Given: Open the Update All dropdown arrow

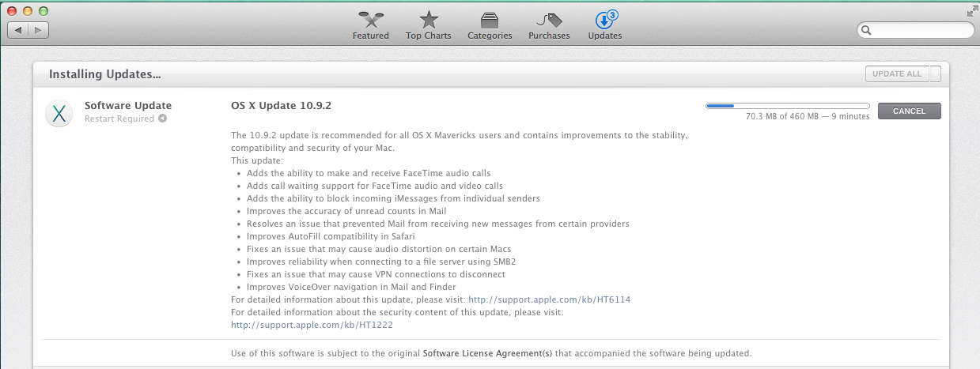Looking at the screenshot, I should [935, 74].
